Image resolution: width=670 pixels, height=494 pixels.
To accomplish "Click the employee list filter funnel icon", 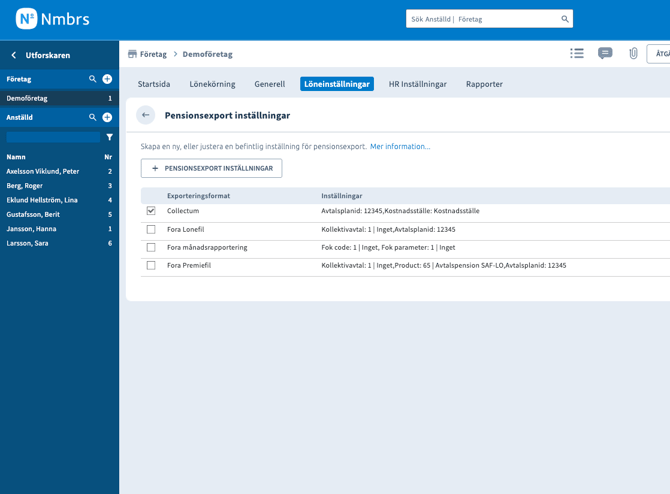I will (110, 137).
